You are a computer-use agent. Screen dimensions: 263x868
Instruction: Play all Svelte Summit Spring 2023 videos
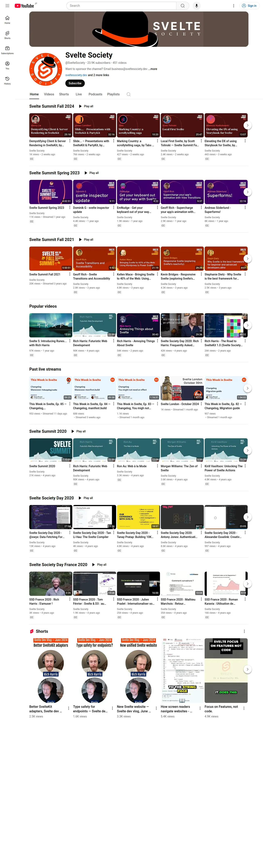[92, 173]
